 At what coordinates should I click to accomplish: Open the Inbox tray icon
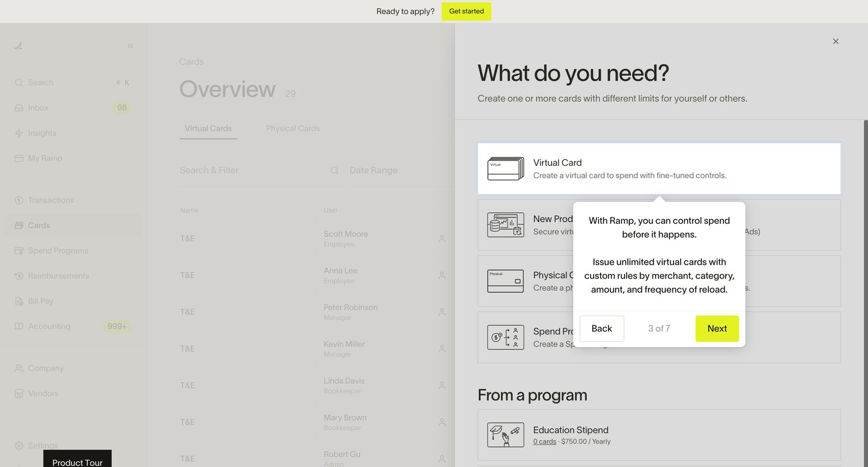[19, 108]
